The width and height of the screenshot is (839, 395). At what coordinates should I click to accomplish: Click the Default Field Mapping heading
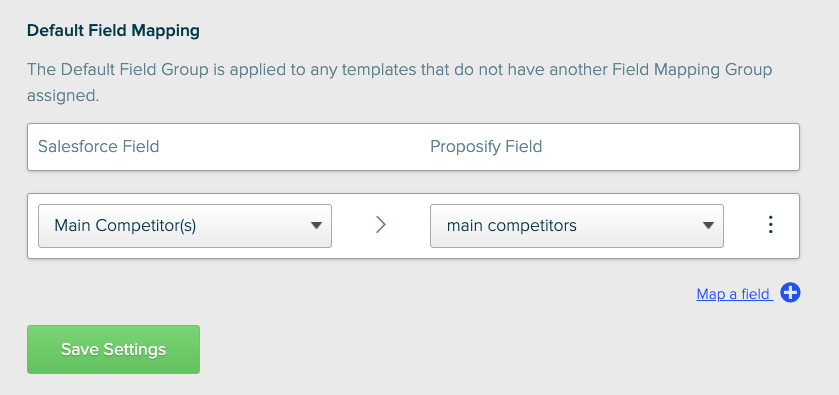pos(113,31)
